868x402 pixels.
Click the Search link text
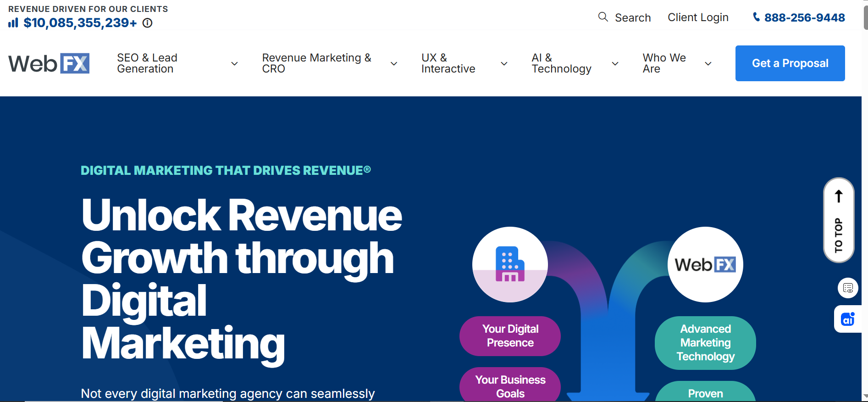633,17
